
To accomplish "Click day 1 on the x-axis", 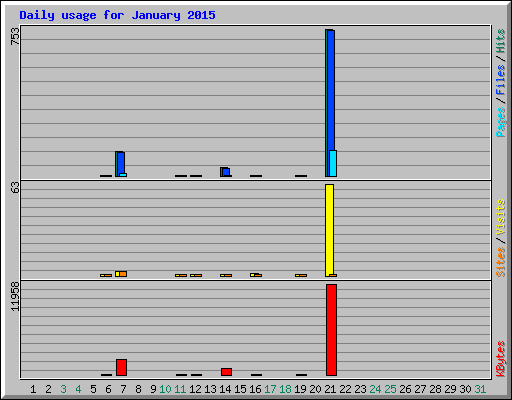I will [33, 389].
